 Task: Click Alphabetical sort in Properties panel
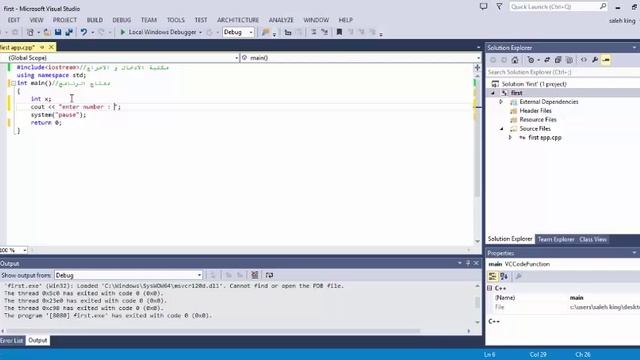click(x=504, y=277)
